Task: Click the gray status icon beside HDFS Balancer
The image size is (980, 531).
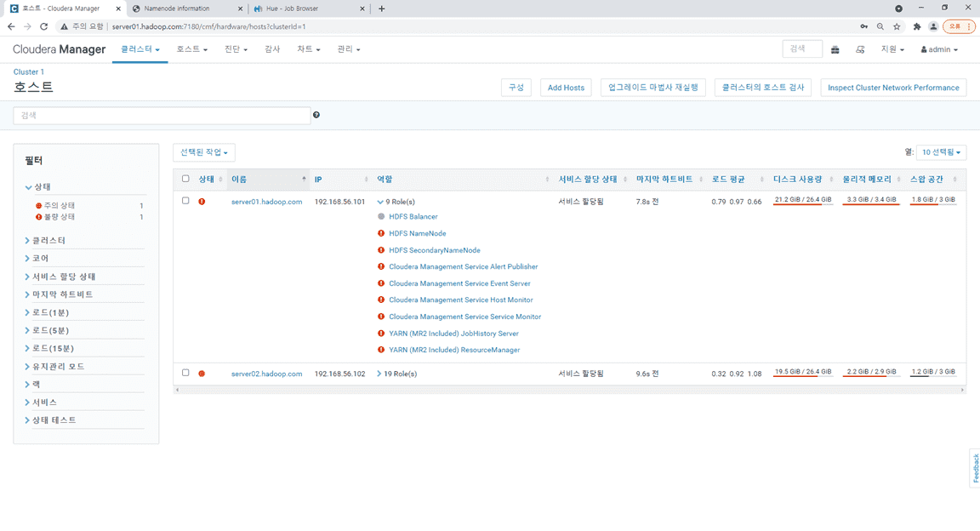Action: pyautogui.click(x=381, y=216)
